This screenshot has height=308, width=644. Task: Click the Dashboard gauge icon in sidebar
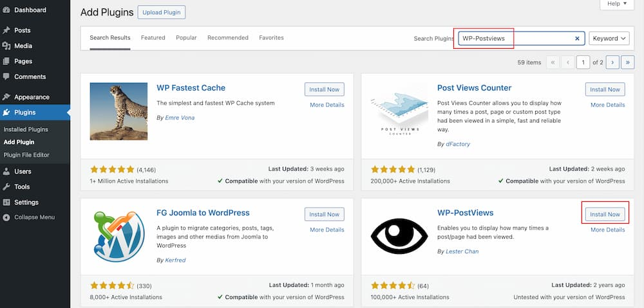(x=6, y=10)
